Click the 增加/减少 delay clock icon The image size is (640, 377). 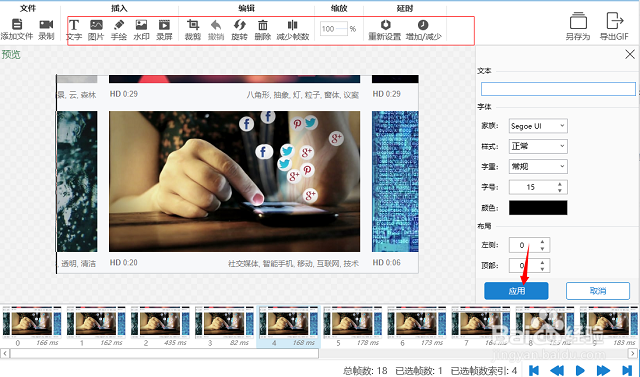click(423, 25)
